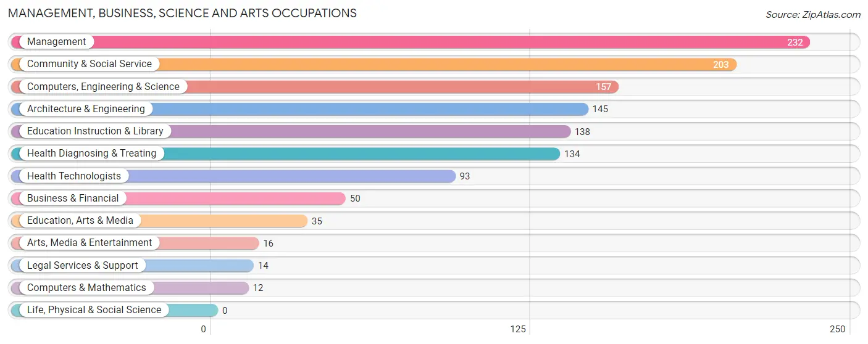Click the chart title heading
This screenshot has height=344, width=868.
182,13
